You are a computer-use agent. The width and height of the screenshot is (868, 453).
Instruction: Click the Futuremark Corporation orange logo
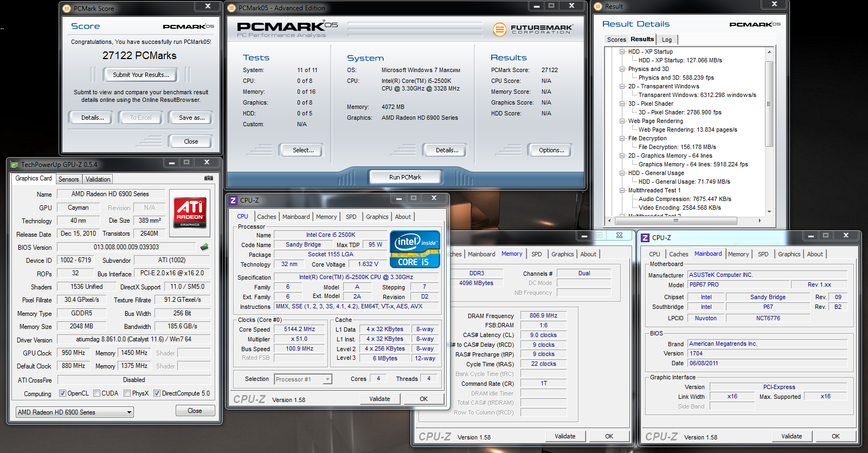[499, 29]
